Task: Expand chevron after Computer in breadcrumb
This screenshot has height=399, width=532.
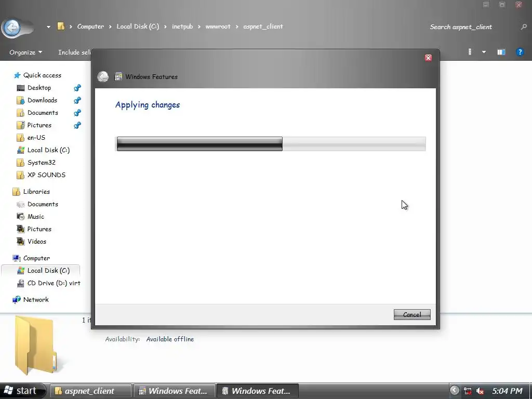Action: coord(110,27)
